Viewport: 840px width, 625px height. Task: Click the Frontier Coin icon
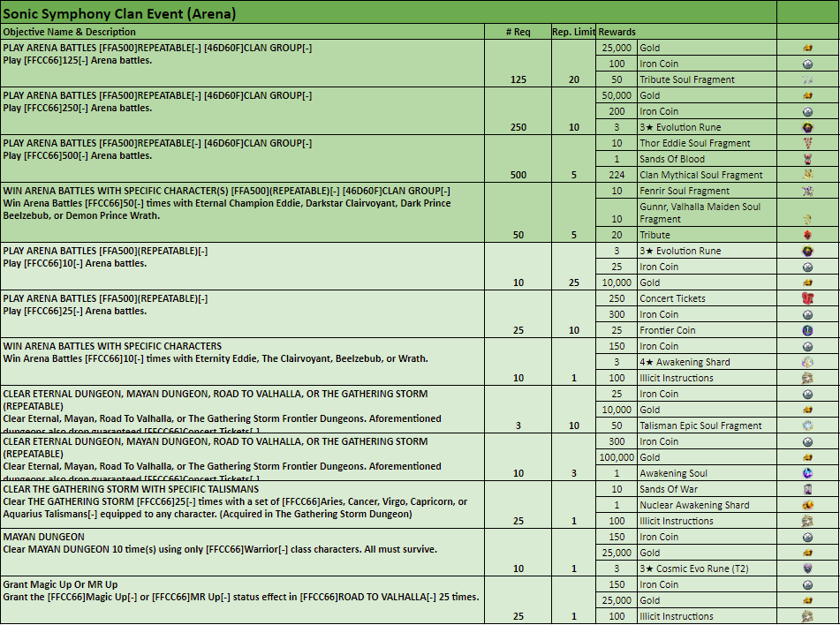[x=807, y=330]
